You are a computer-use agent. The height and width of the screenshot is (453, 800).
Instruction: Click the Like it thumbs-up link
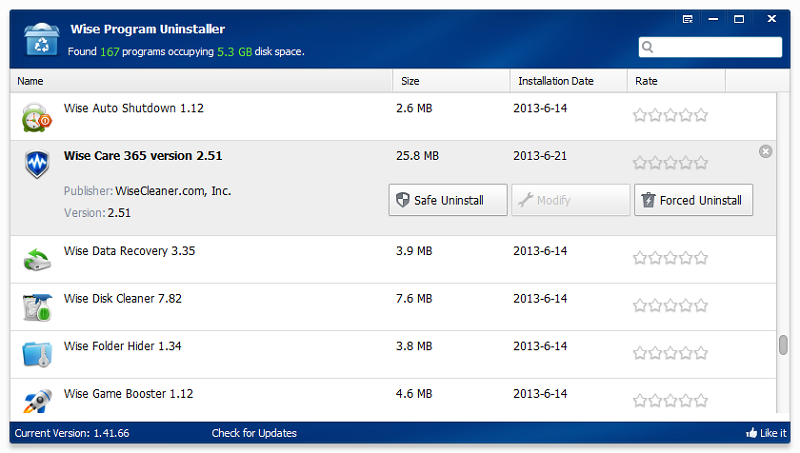[x=766, y=433]
